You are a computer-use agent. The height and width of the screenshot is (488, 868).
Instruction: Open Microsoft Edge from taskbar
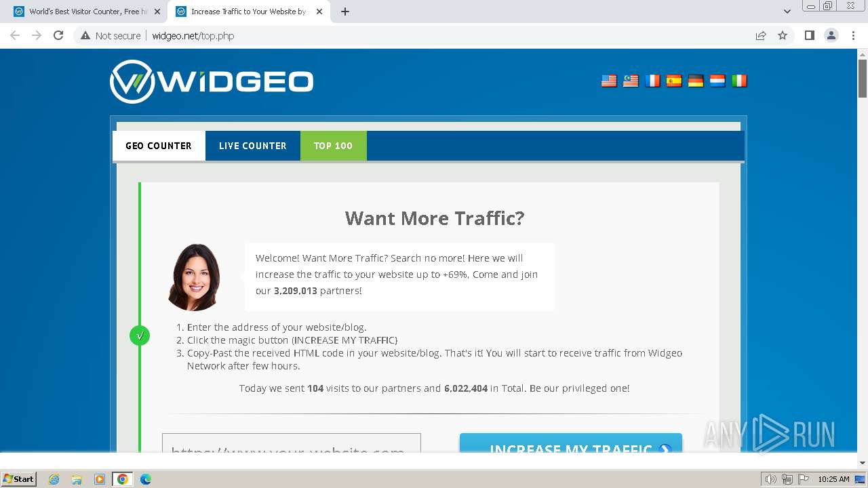146,479
